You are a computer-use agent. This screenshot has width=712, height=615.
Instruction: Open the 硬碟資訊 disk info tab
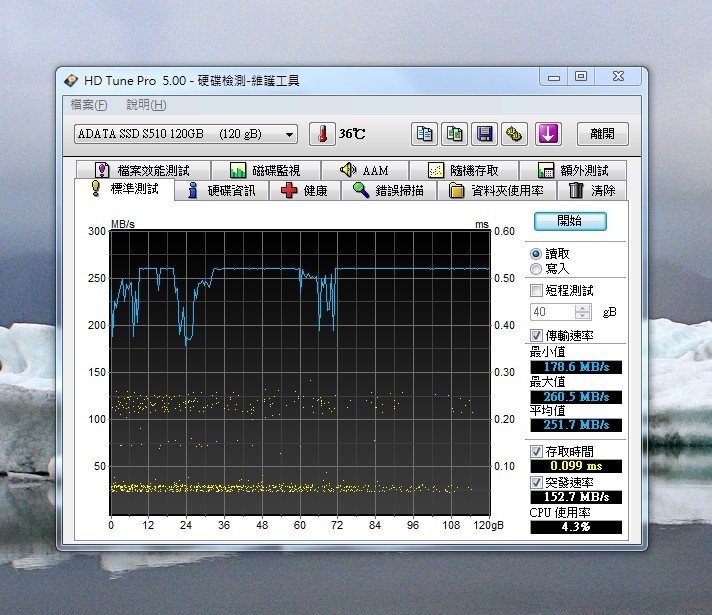220,191
